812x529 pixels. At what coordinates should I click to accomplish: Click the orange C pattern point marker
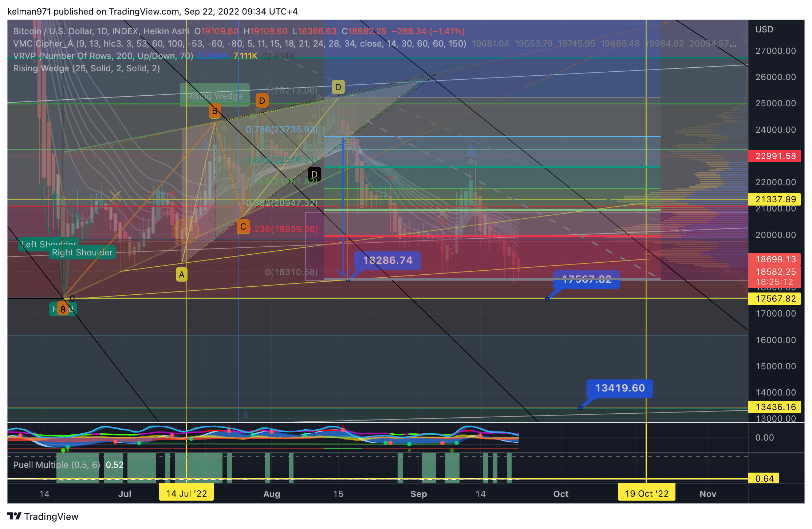coord(243,227)
